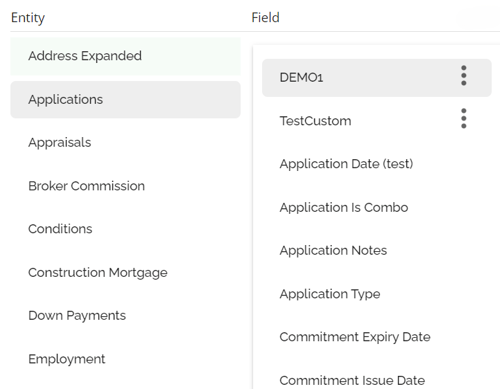This screenshot has height=389, width=500.
Task: Select the Application Notes field
Action: (x=377, y=250)
